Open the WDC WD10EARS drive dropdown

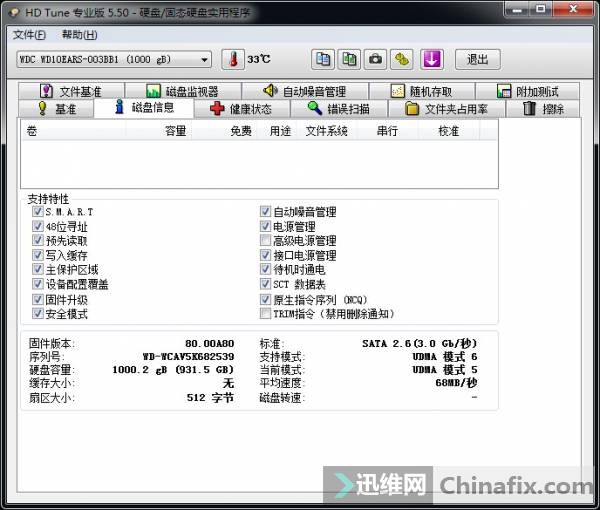(114, 59)
